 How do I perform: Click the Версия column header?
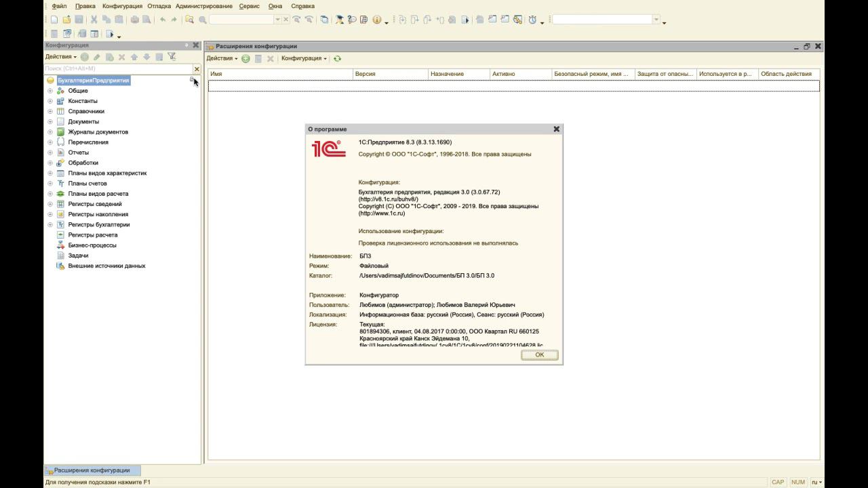(x=391, y=74)
